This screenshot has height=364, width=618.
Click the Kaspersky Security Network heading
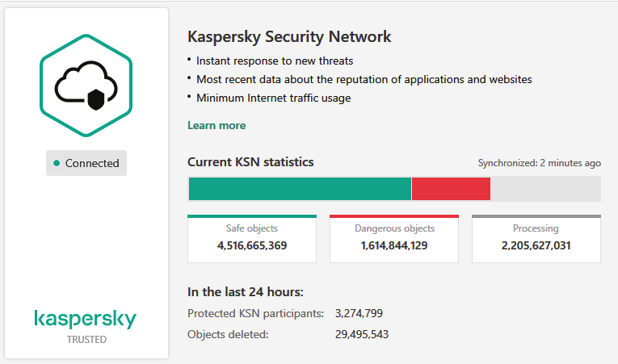[x=289, y=36]
